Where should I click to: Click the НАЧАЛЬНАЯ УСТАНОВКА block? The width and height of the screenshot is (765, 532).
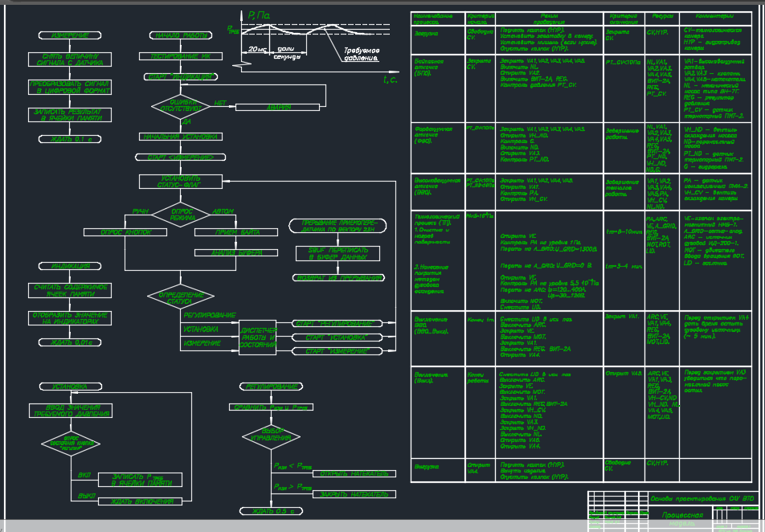tap(181, 137)
